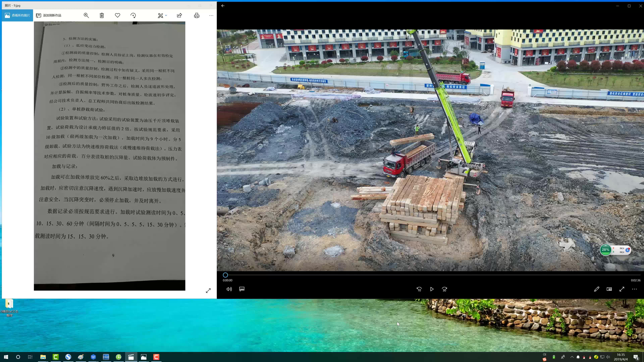The image size is (644, 362).
Task: Switch to the Photos app on taskbar
Action: (x=144, y=357)
